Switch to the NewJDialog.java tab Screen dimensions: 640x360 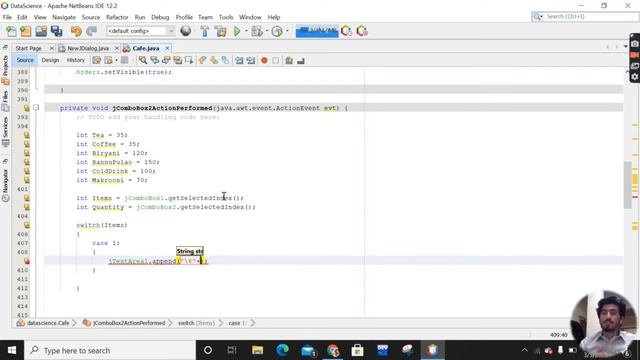pyautogui.click(x=88, y=48)
